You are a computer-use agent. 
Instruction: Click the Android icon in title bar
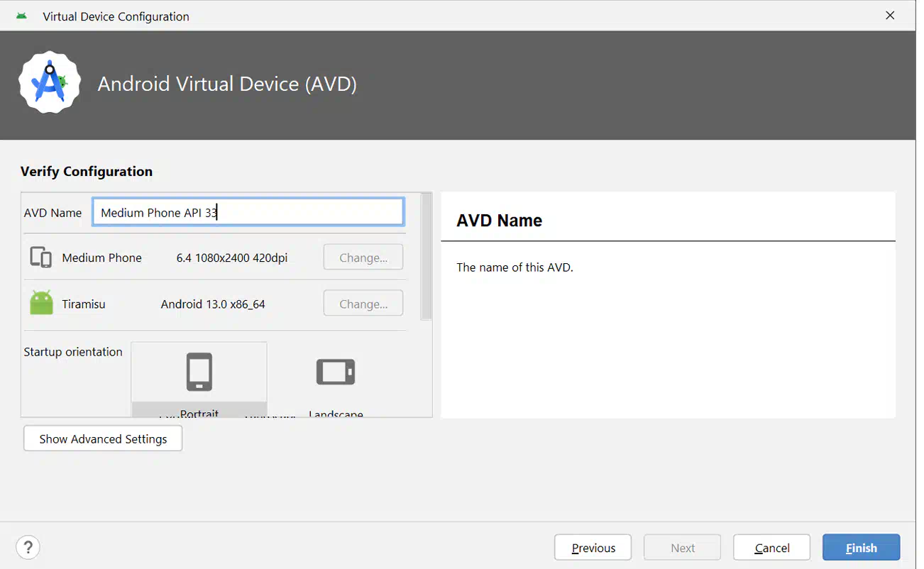click(21, 16)
